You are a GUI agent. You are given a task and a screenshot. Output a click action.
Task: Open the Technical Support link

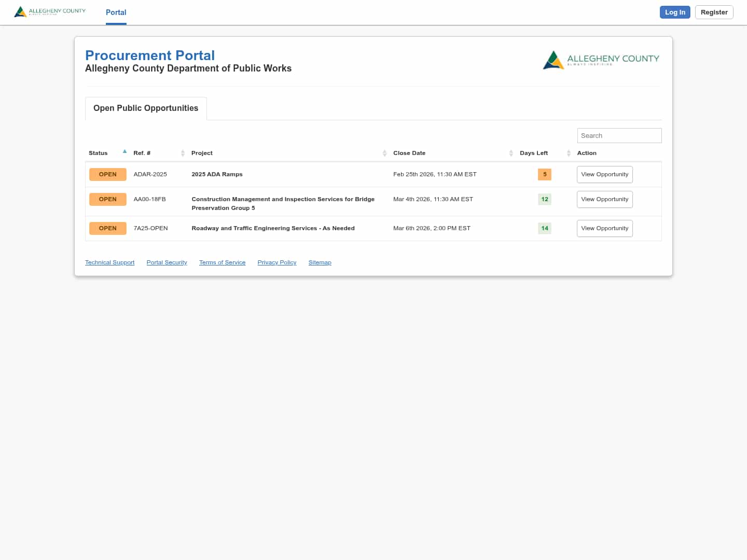(x=109, y=263)
